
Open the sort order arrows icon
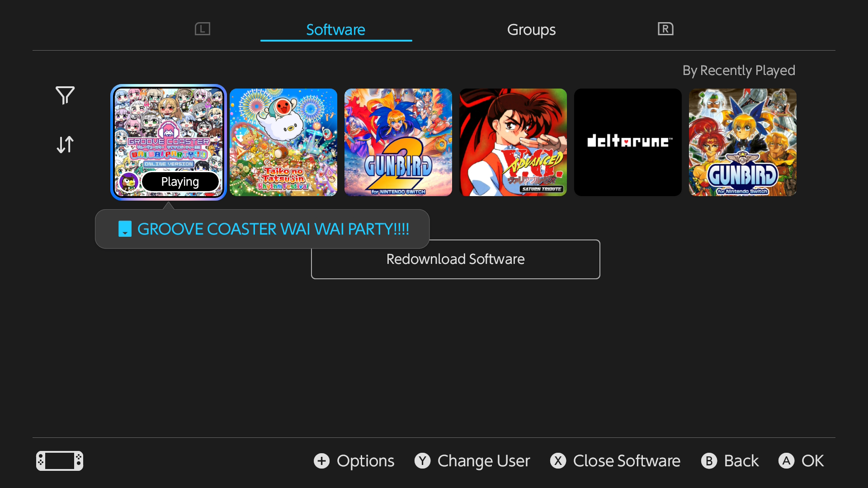pyautogui.click(x=65, y=145)
